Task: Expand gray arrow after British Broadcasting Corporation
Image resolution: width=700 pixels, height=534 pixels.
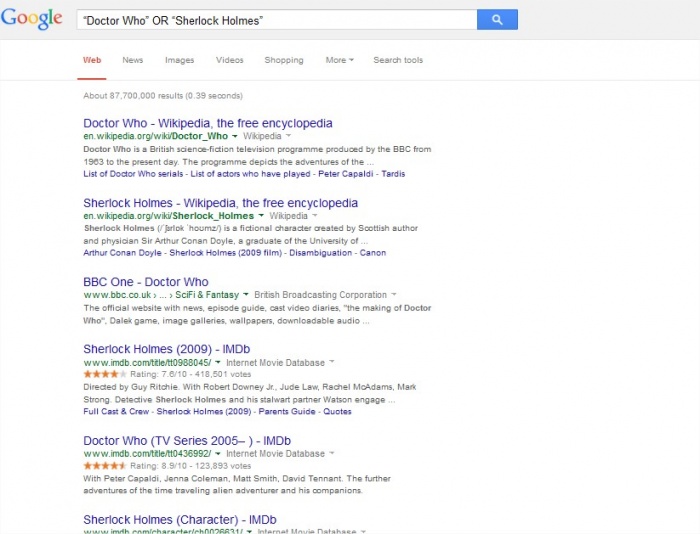Action: click(x=394, y=295)
